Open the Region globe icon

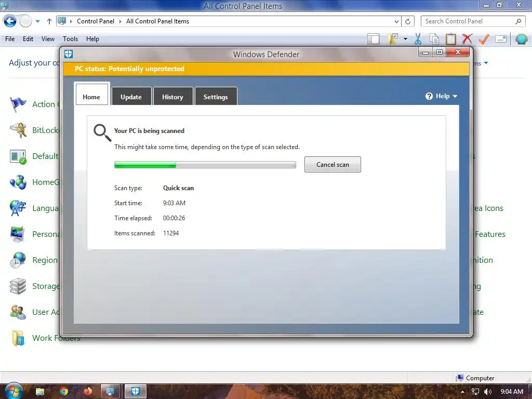point(18,260)
